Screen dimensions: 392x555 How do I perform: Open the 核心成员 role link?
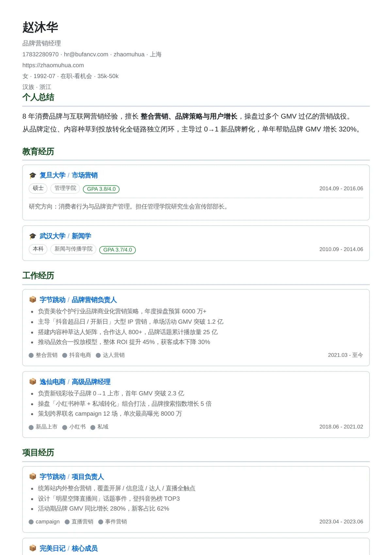(85, 548)
